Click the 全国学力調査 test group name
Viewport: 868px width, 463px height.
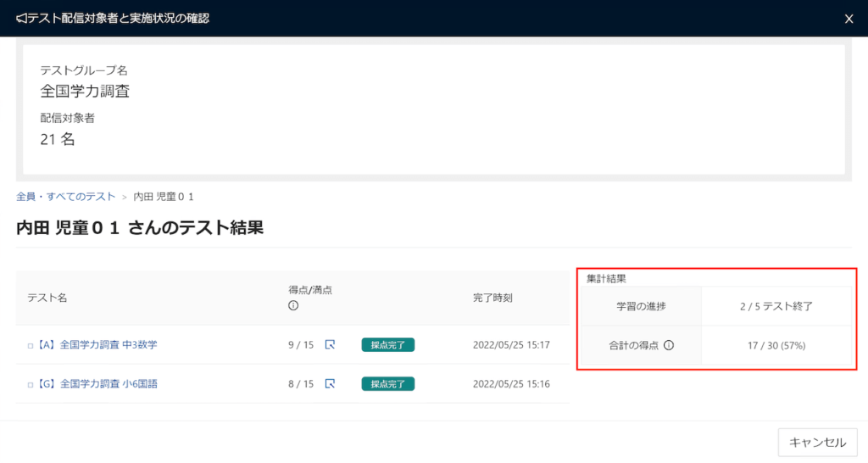pyautogui.click(x=85, y=92)
